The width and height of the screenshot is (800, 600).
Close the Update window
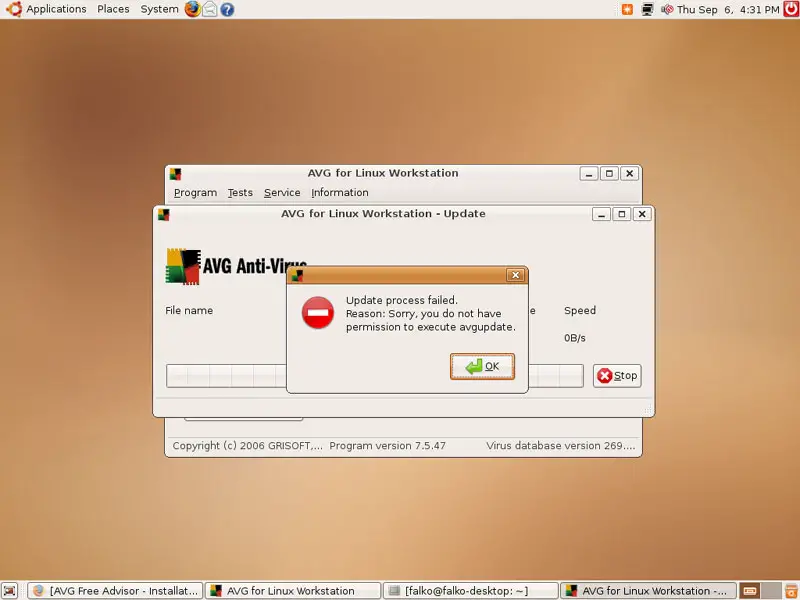click(642, 214)
